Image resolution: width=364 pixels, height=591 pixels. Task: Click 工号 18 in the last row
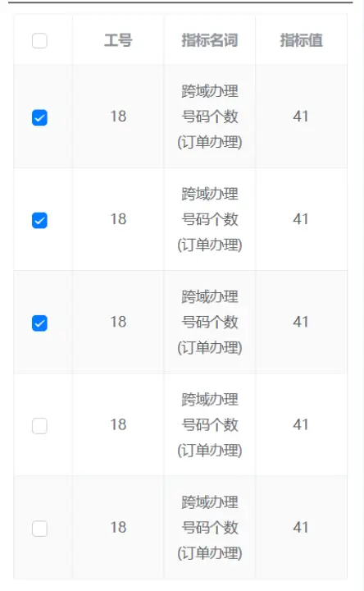pos(118,528)
